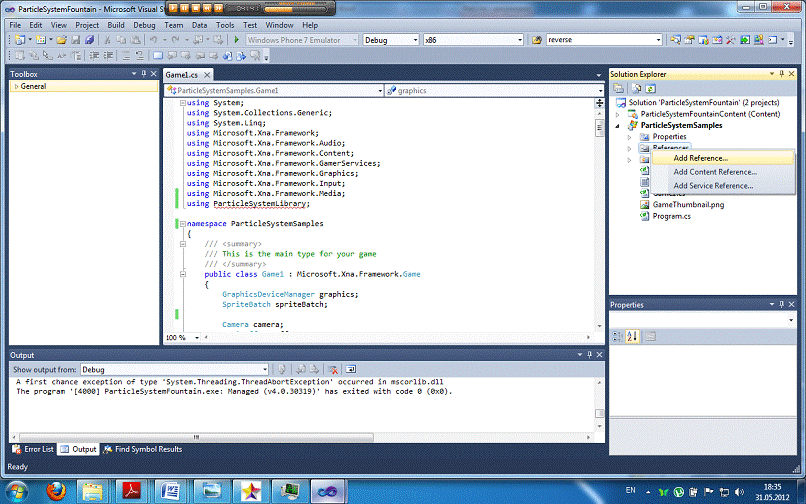Open the Debug solution configuration dropdown
The image size is (806, 504).
414,40
